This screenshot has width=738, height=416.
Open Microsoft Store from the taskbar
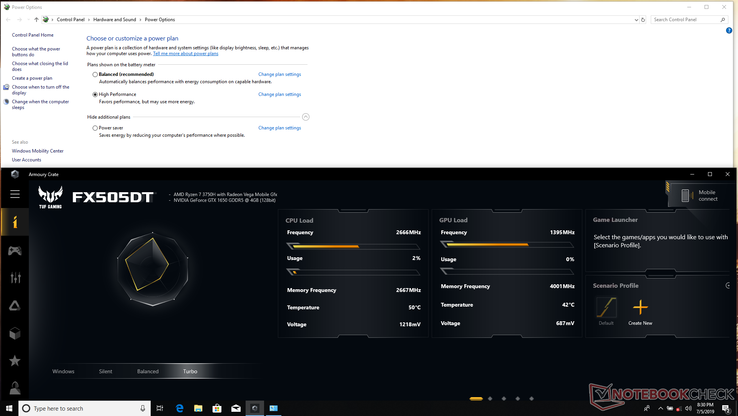coord(217,408)
